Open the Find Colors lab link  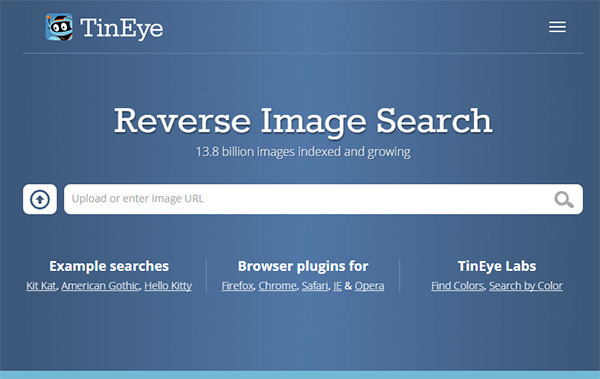(x=458, y=286)
